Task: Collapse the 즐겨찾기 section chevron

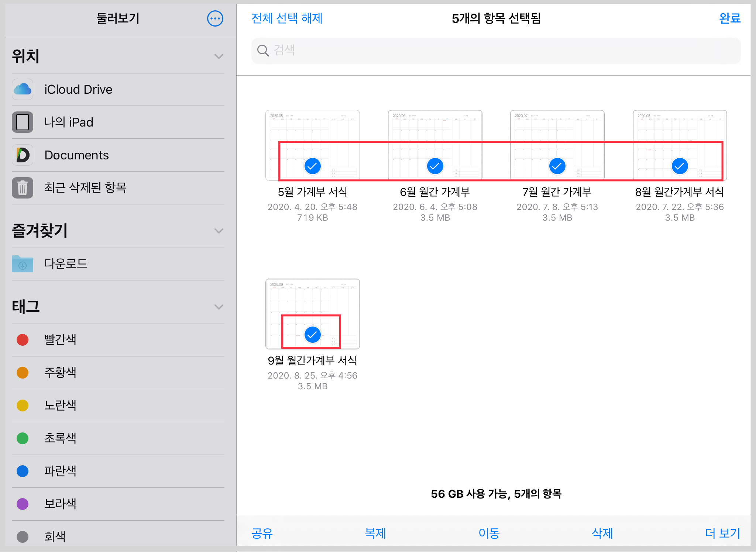Action: (x=219, y=231)
